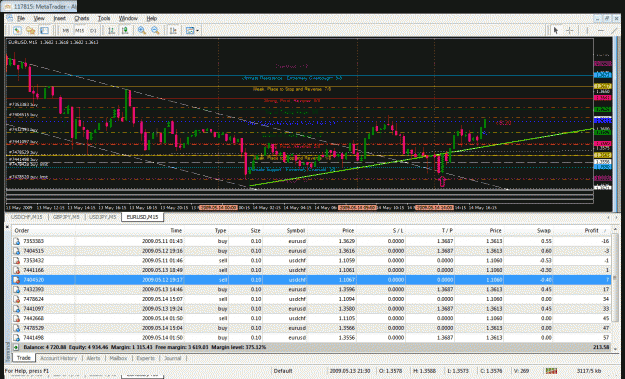Click the Zoom In magnifier icon

[142, 30]
